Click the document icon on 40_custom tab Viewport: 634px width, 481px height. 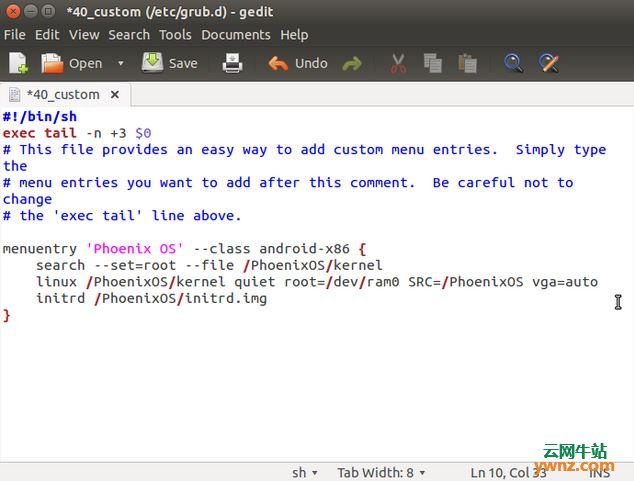pyautogui.click(x=15, y=95)
